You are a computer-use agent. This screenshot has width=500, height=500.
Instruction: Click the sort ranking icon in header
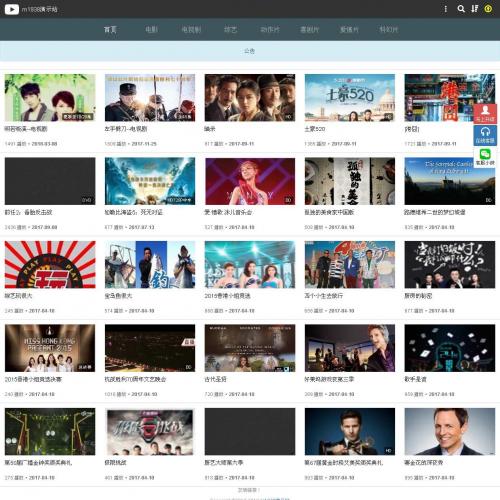(x=475, y=9)
